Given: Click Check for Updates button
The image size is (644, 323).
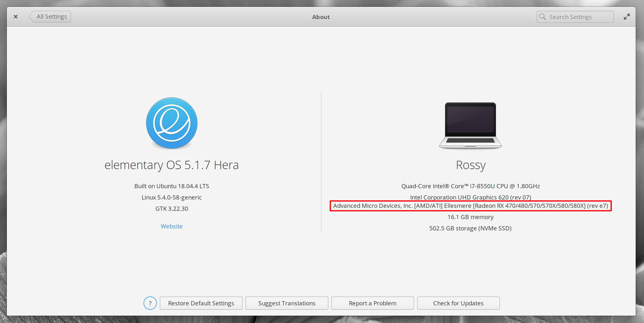Looking at the screenshot, I should click(x=458, y=303).
